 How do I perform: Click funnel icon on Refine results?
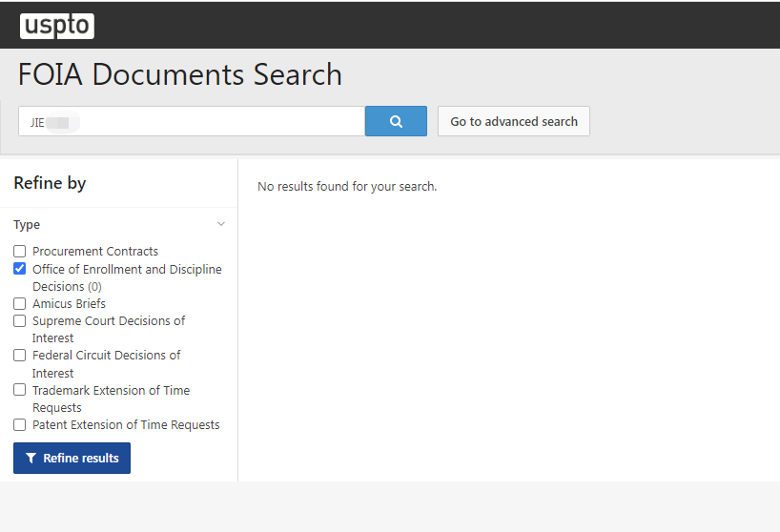coord(31,458)
